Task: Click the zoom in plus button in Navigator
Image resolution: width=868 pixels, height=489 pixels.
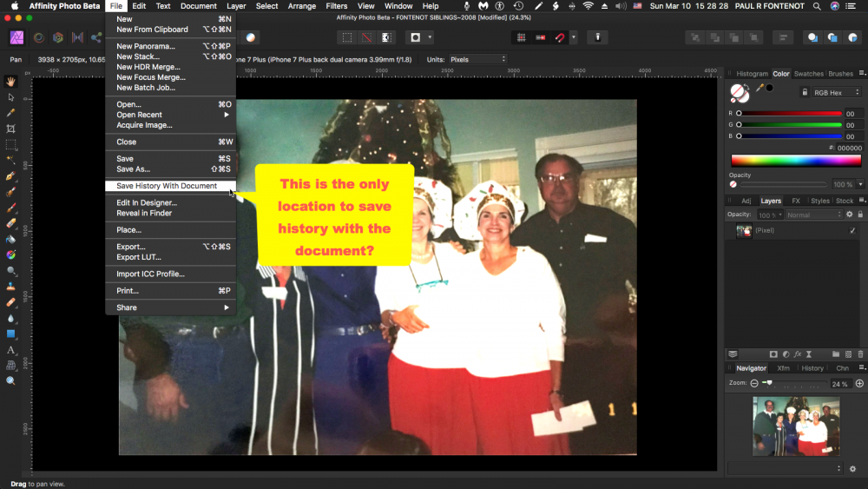Action: click(859, 383)
